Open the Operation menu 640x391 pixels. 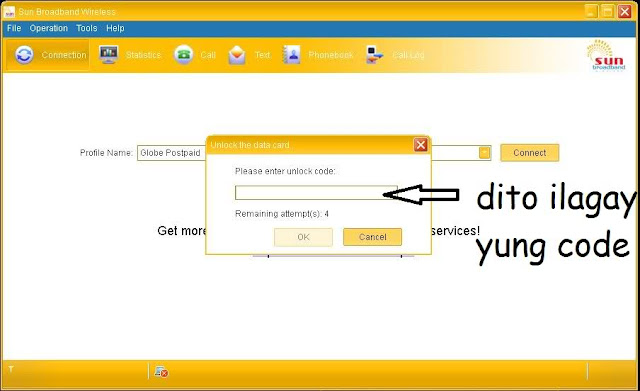(x=49, y=28)
